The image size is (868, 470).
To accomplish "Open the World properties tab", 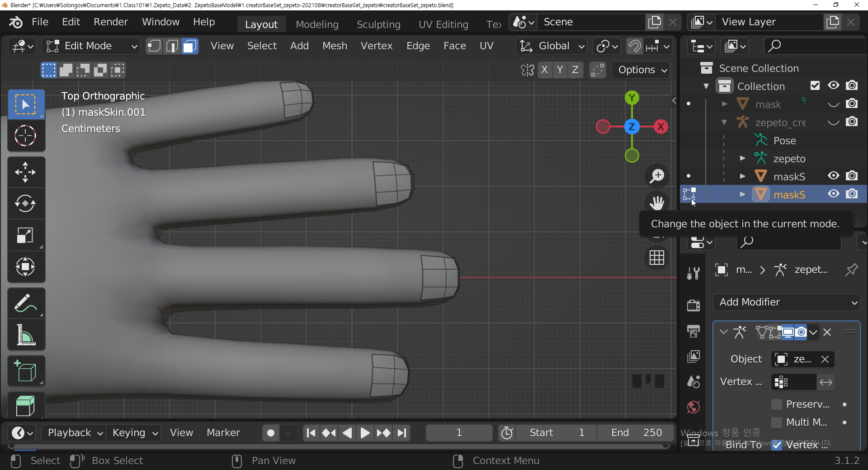I will (x=693, y=407).
